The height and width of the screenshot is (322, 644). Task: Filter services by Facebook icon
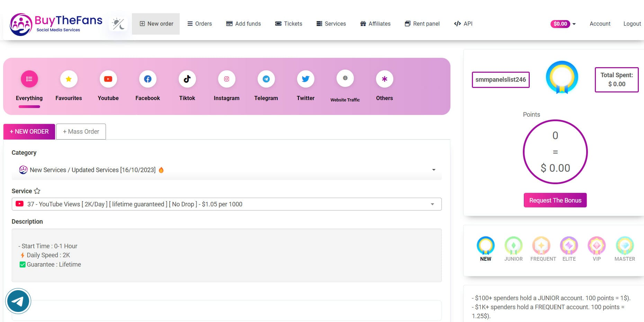coord(147,79)
